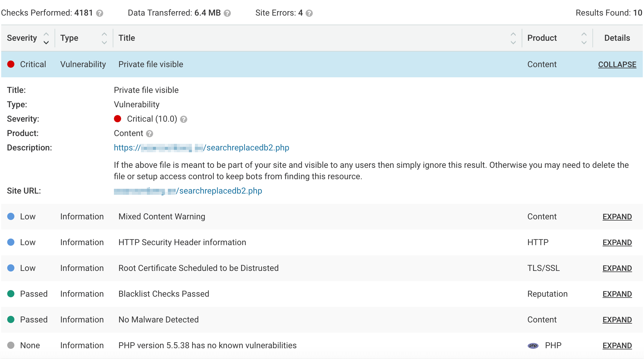The height and width of the screenshot is (359, 644).
Task: Click green dot on Blacklist Checks row
Action: 11,294
